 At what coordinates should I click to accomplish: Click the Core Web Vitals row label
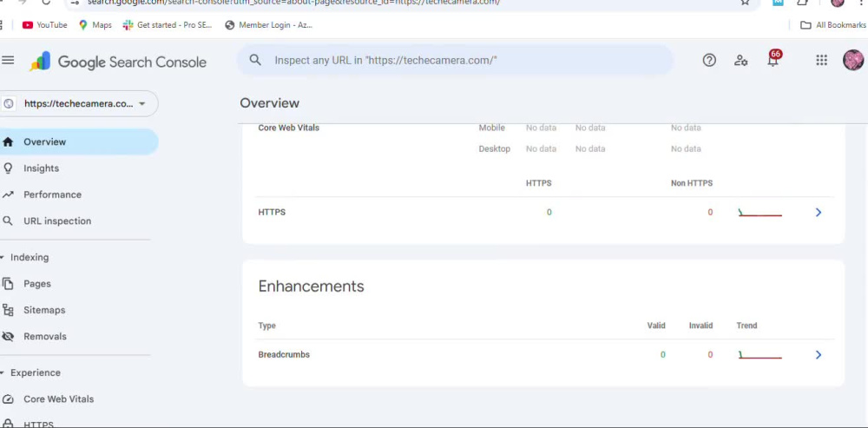click(x=288, y=128)
